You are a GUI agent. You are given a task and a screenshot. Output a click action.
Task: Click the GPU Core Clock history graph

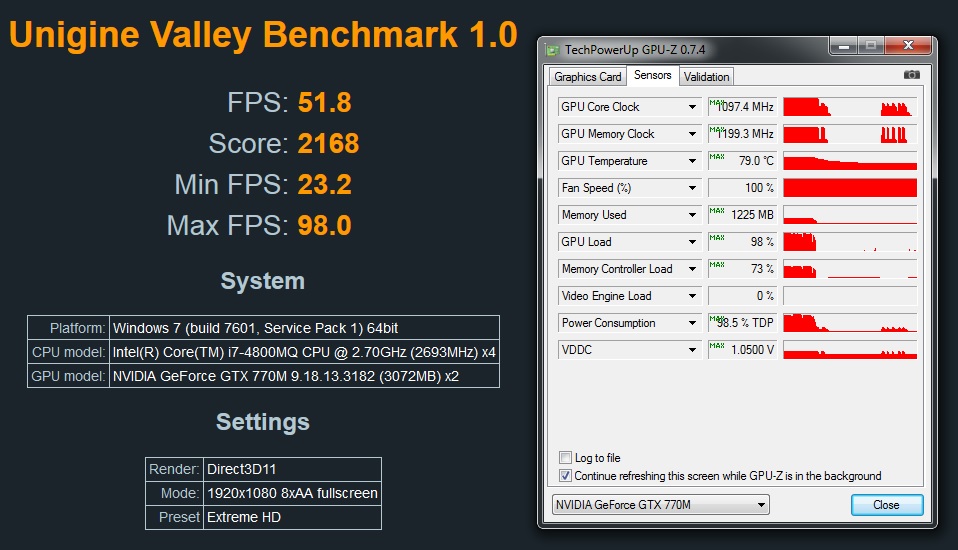[x=850, y=107]
